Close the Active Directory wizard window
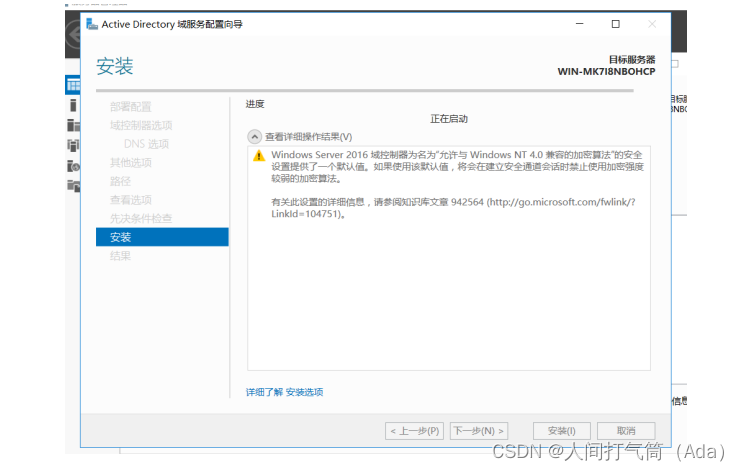Image resolution: width=740 pixels, height=471 pixels. [652, 24]
